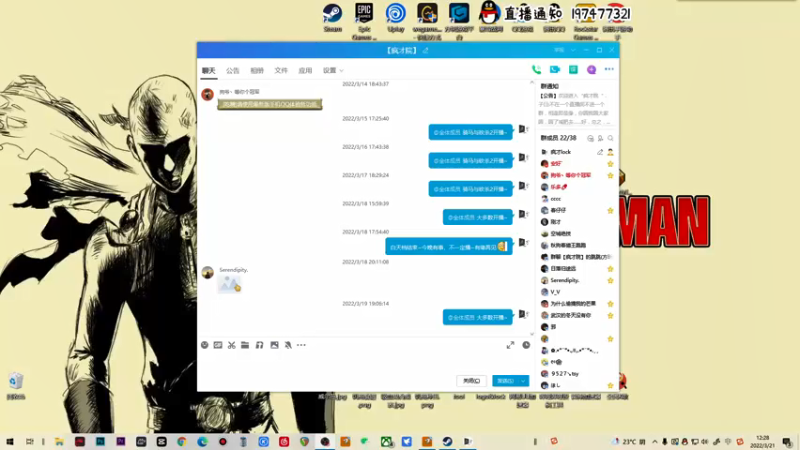Open the QQ penguin desktop icon
The image size is (800, 450).
(490, 17)
